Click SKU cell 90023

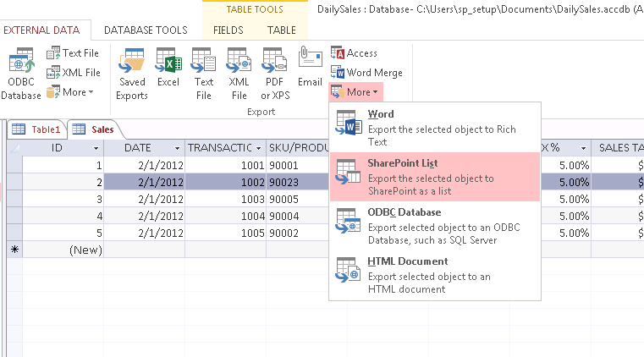coord(298,182)
